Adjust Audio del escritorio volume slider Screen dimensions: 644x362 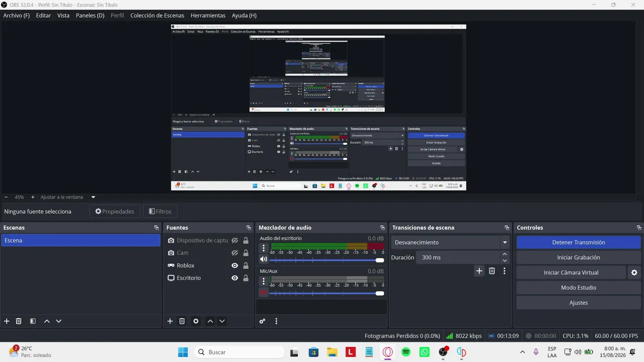pos(327,260)
